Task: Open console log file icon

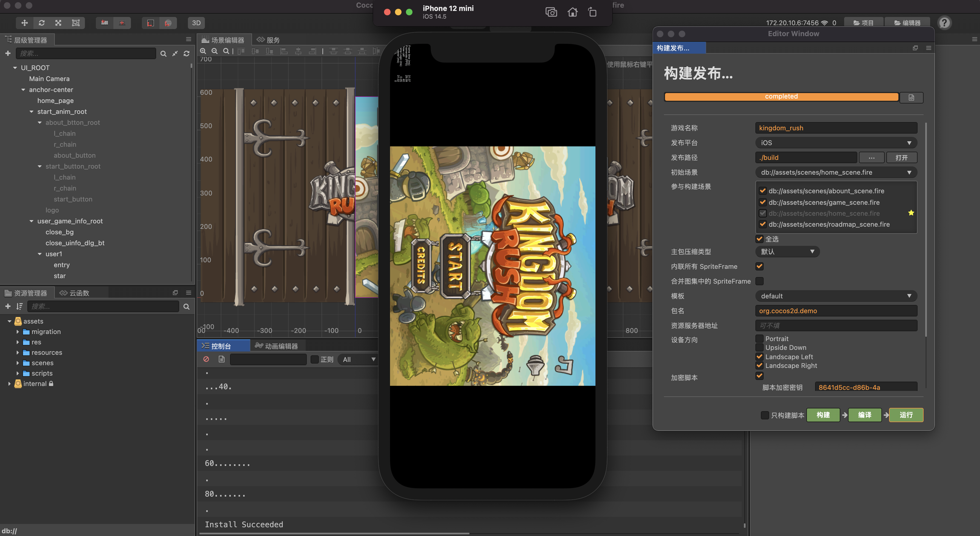Action: point(222,359)
